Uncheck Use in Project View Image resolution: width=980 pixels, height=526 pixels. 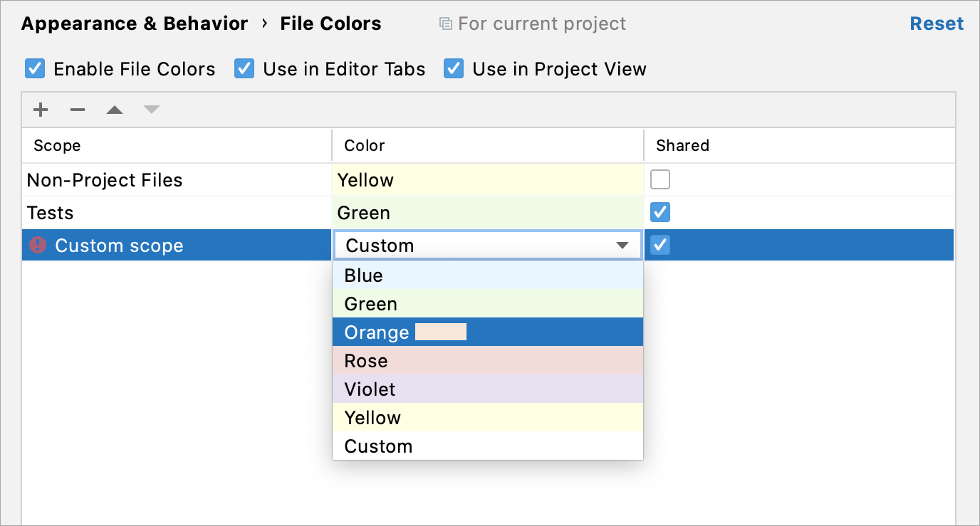(x=454, y=69)
